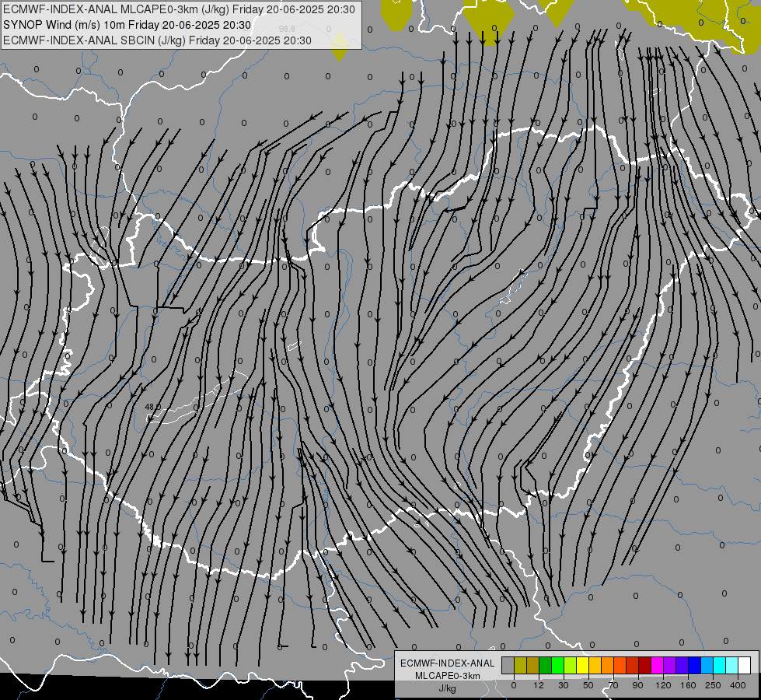Screen dimensions: 761x700
Task: Click the gray swatch in the MLCAPE legend
Action: click(x=508, y=665)
